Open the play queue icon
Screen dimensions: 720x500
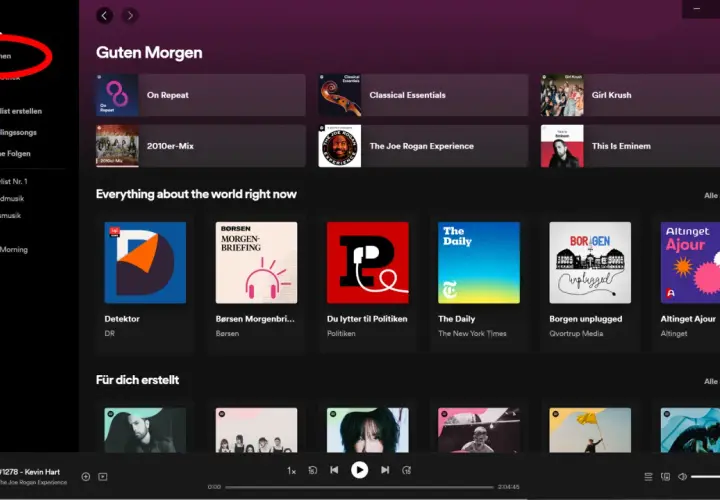pos(648,477)
